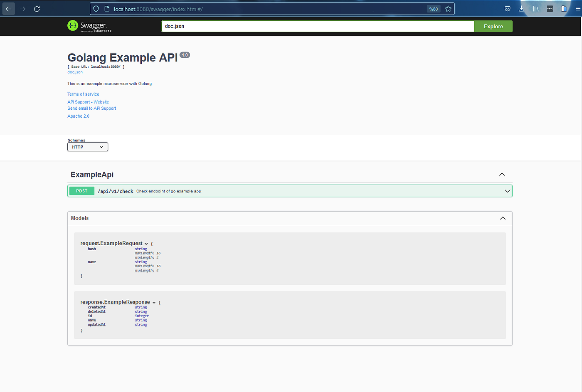
Task: Collapse the Models section
Action: coord(502,218)
